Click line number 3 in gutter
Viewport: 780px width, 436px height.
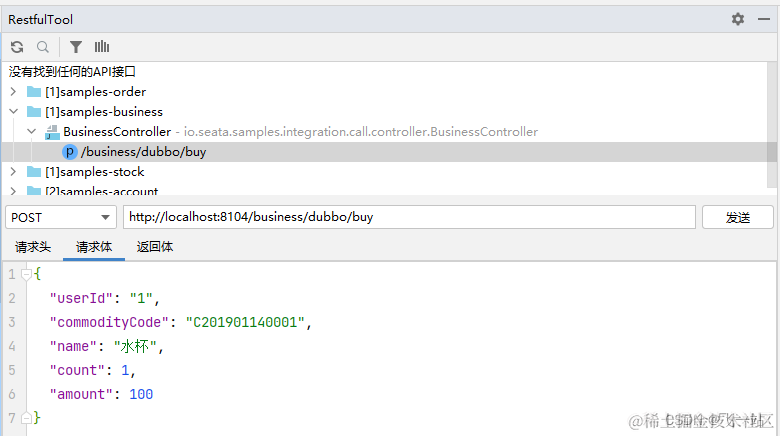12,322
